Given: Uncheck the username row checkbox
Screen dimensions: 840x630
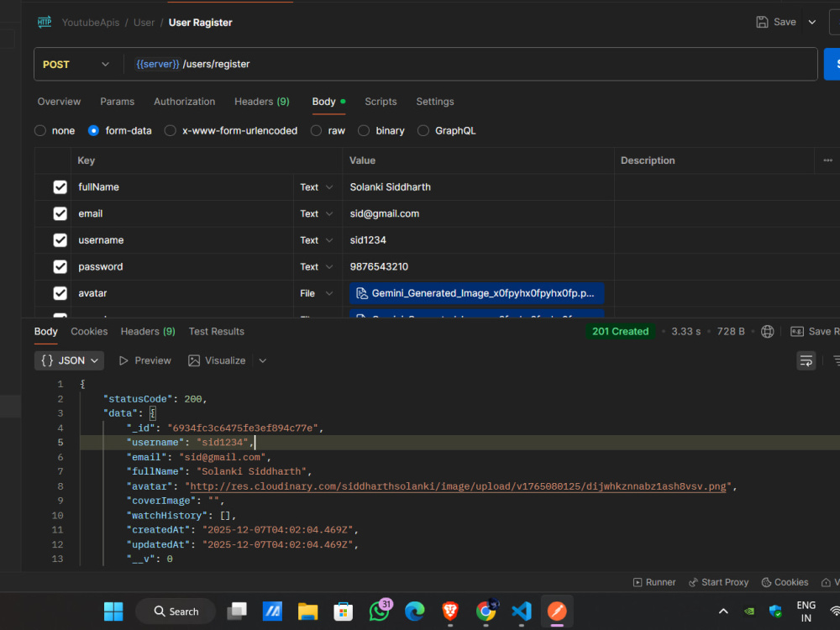Looking at the screenshot, I should click(x=60, y=240).
